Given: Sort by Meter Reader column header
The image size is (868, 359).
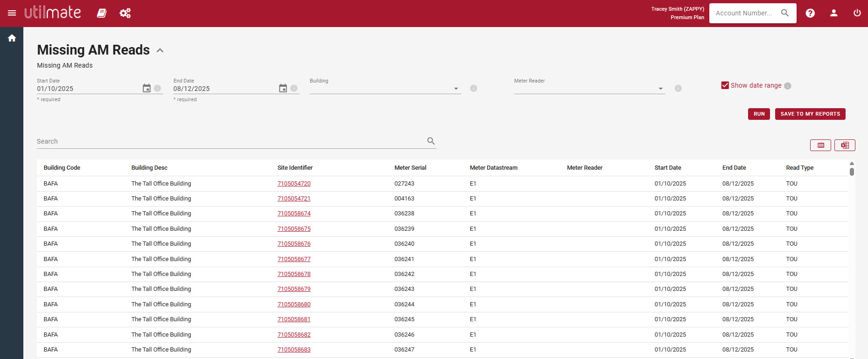Looking at the screenshot, I should coord(584,168).
